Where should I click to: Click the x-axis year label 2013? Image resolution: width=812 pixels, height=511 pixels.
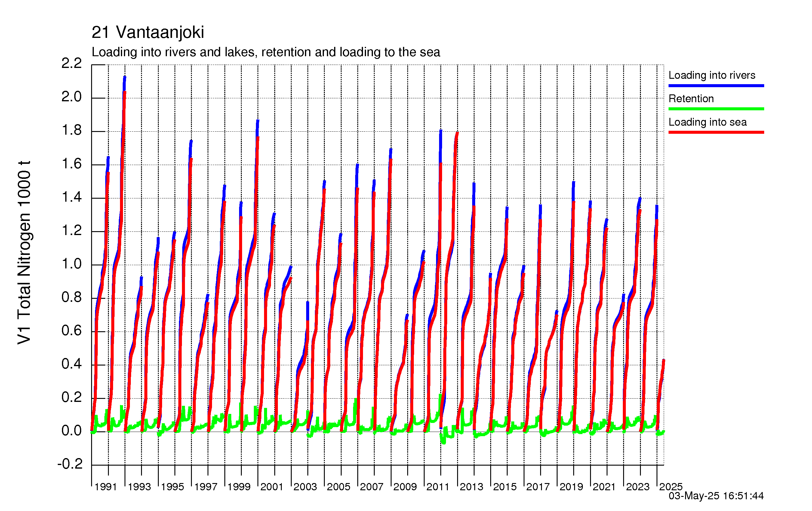tap(472, 487)
